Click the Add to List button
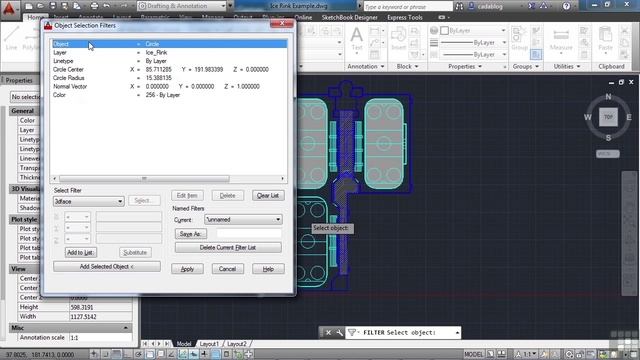Image resolution: width=640 pixels, height=360 pixels. click(81, 253)
